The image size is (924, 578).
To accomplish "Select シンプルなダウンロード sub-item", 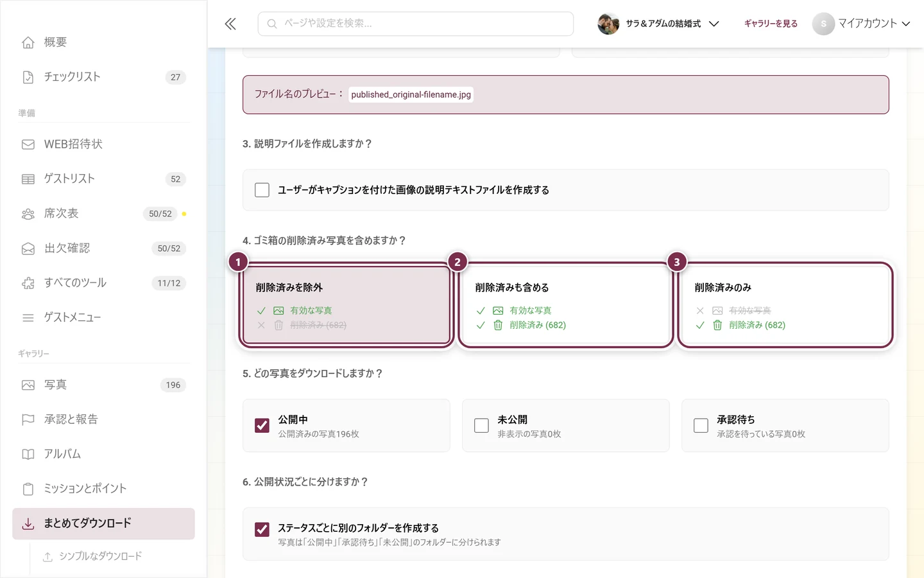I will pyautogui.click(x=100, y=557).
